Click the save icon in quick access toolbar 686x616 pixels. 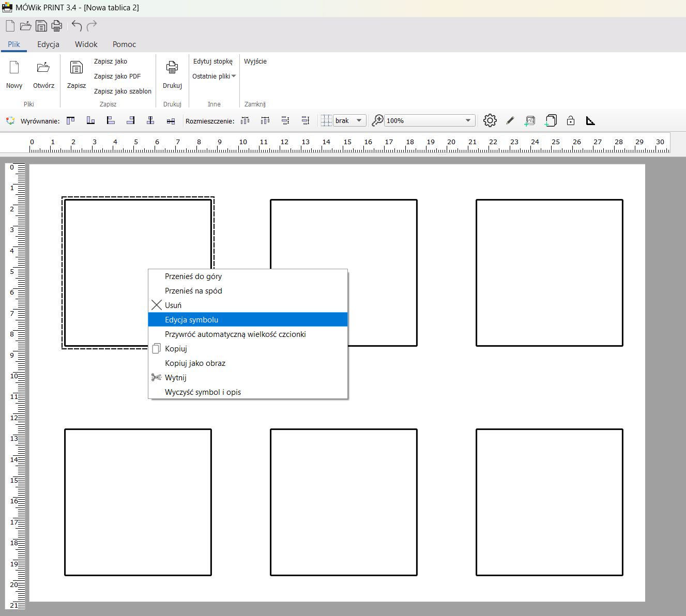[41, 26]
